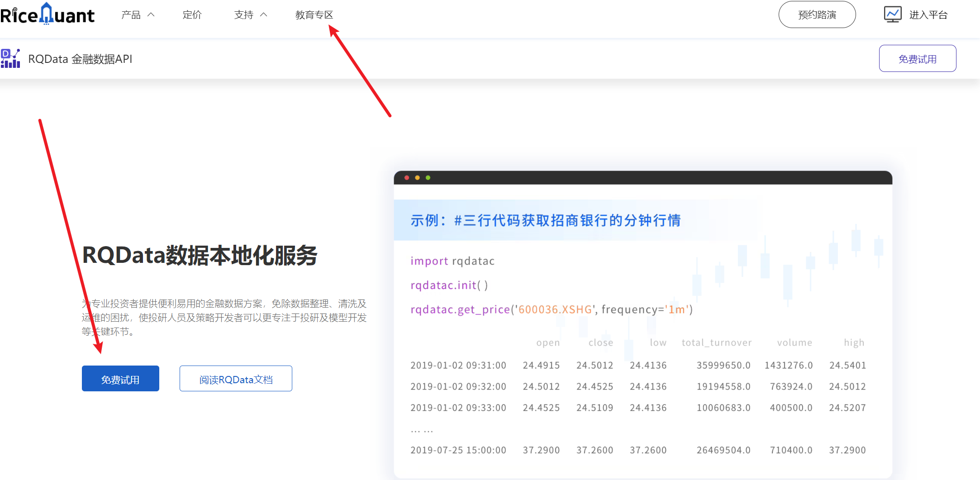Click the chart icon beside 进入平台
This screenshot has width=980, height=480.
click(892, 14)
